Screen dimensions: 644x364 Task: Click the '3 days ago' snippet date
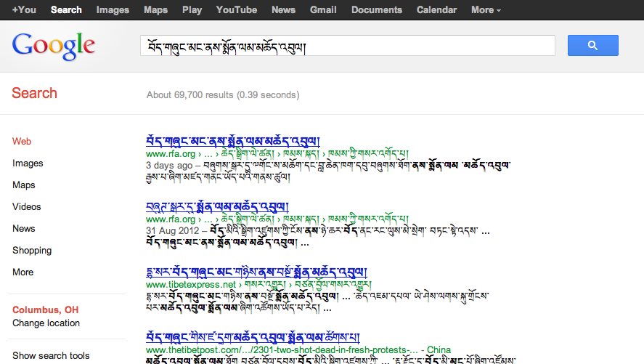[169, 166]
